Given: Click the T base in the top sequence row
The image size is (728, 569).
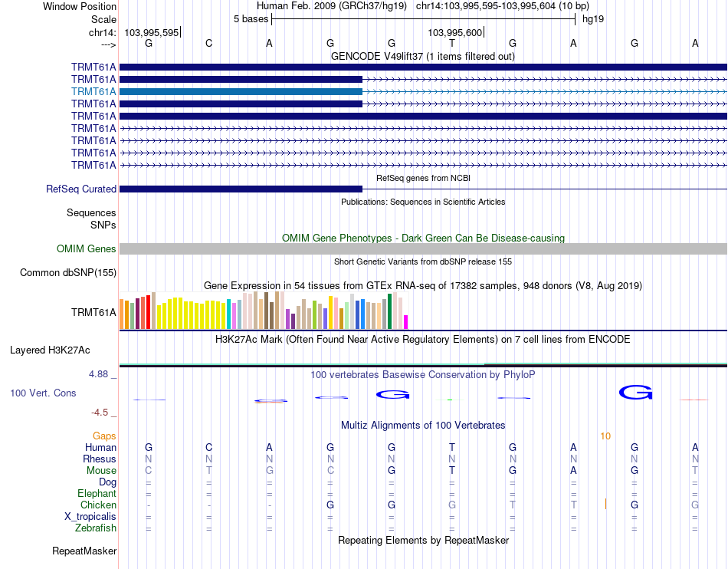Looking at the screenshot, I should point(452,43).
